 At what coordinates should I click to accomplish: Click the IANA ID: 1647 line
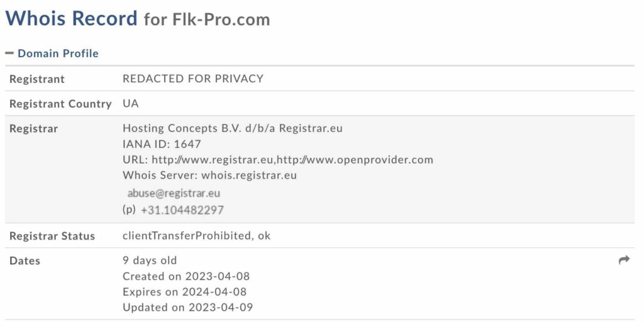162,144
